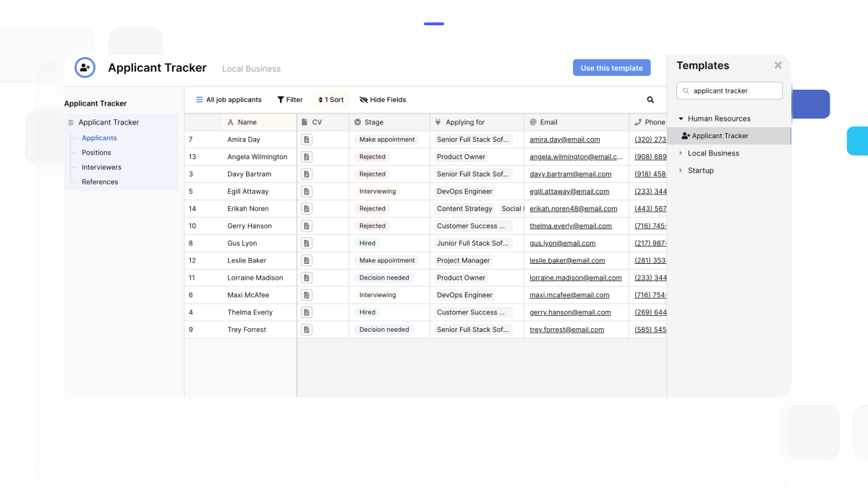The image size is (868, 488).
Task: Open the References table
Action: click(100, 182)
